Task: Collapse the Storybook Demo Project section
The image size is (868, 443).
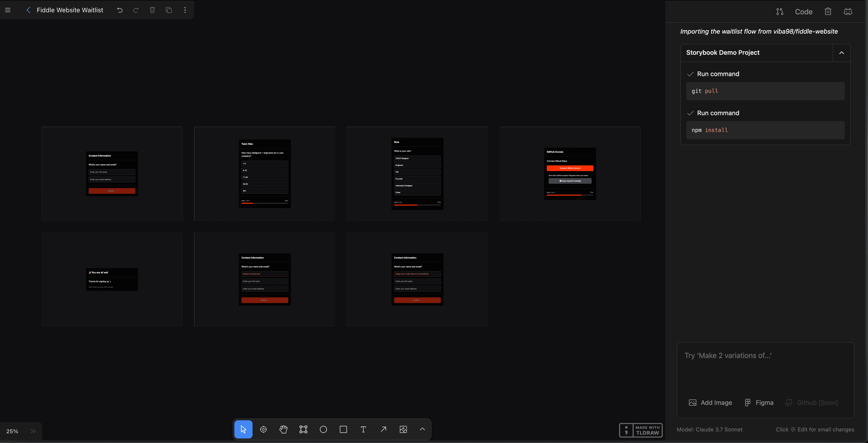Action: click(x=841, y=53)
